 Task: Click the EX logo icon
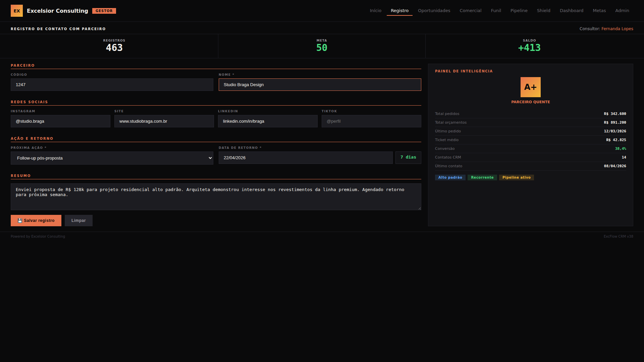(x=17, y=11)
